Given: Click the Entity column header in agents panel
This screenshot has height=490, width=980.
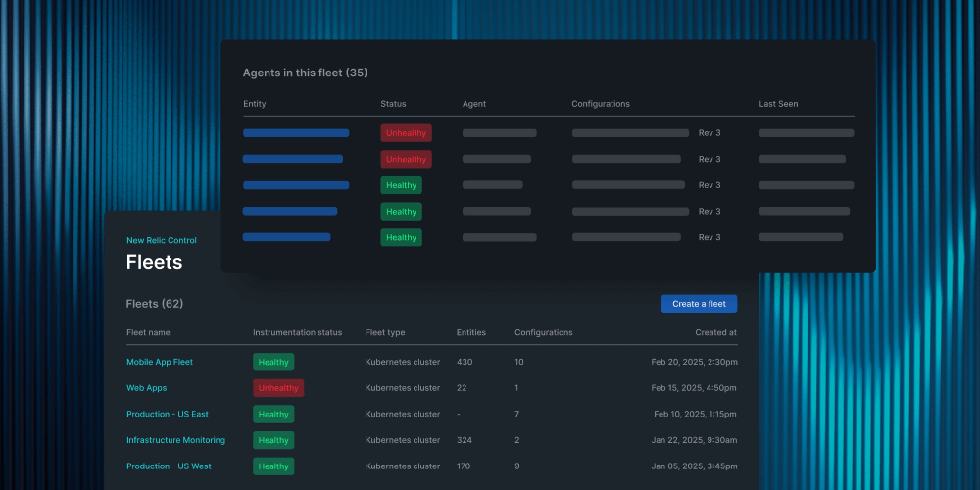Looking at the screenshot, I should click(x=255, y=104).
